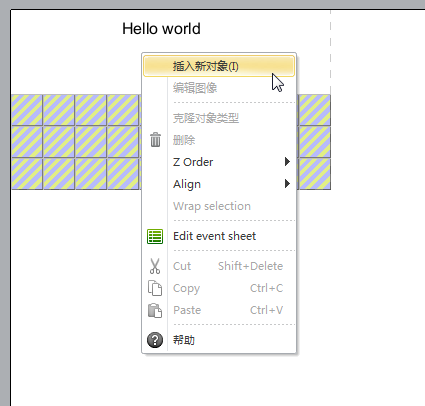Open Edit event sheet
425x406 pixels.
(x=219, y=236)
